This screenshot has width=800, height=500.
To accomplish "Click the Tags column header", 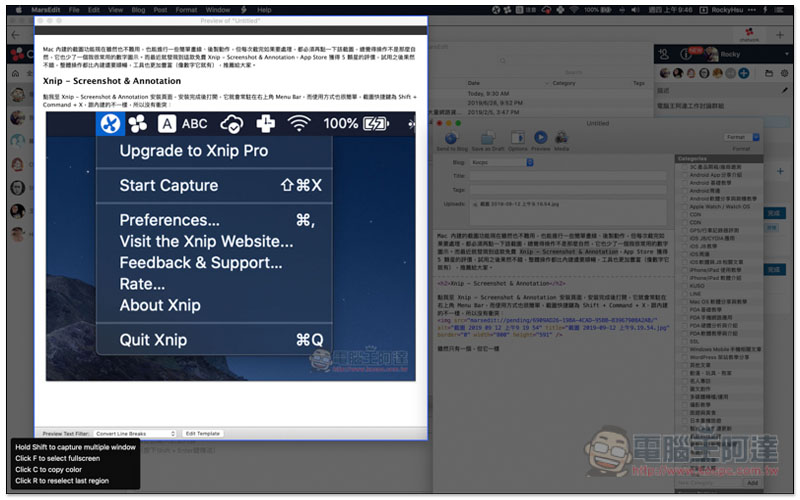I will tap(639, 83).
